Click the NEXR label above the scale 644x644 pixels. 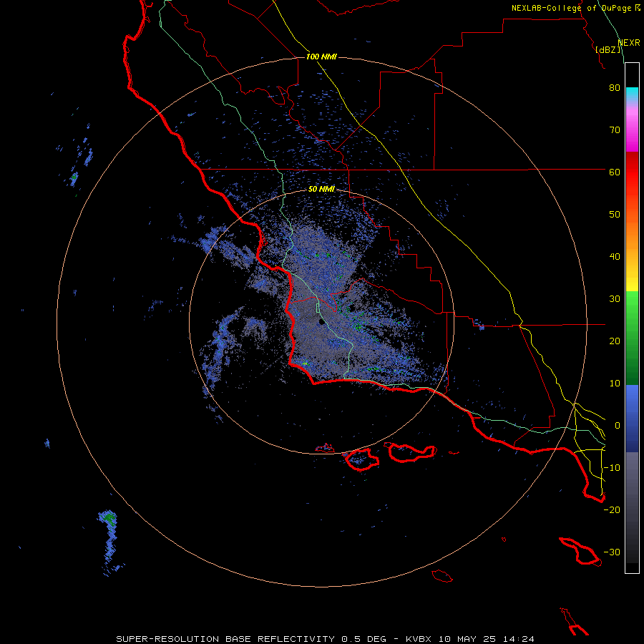tap(629, 43)
